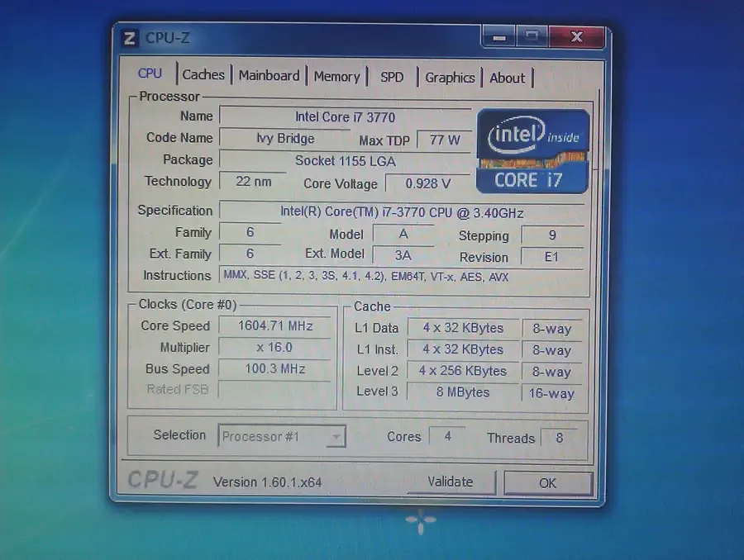Open the Processor #1 selection dropdown
The width and height of the screenshot is (744, 560).
[x=282, y=436]
